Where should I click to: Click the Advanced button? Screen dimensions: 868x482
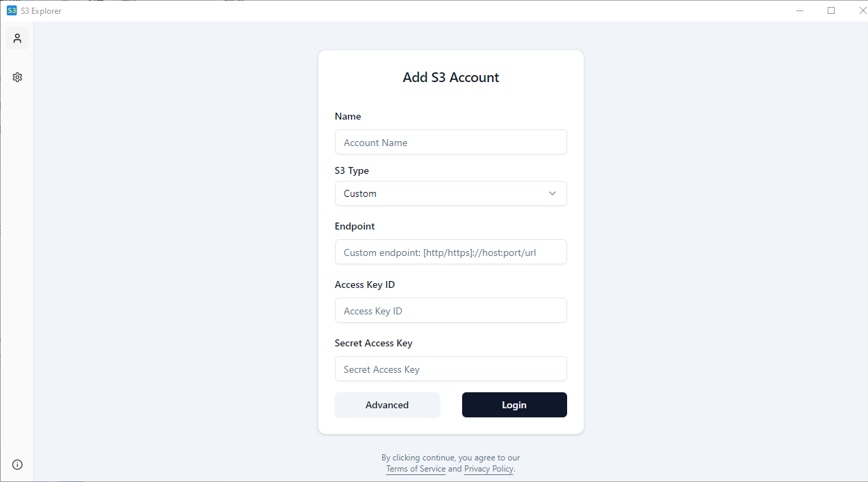coord(387,405)
